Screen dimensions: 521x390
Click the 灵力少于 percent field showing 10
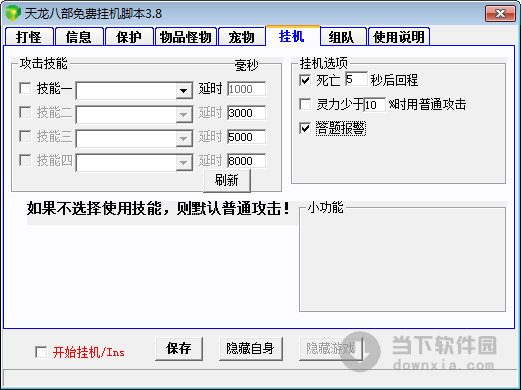point(375,105)
